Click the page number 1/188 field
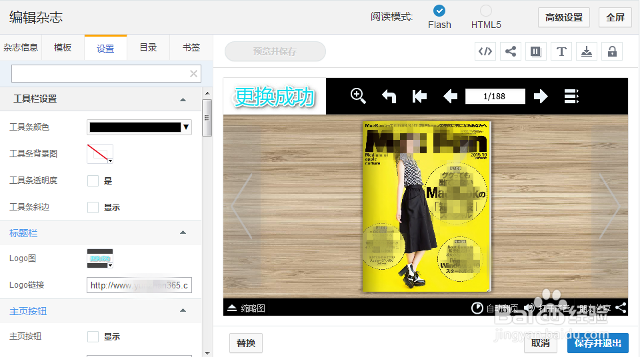 tap(495, 97)
